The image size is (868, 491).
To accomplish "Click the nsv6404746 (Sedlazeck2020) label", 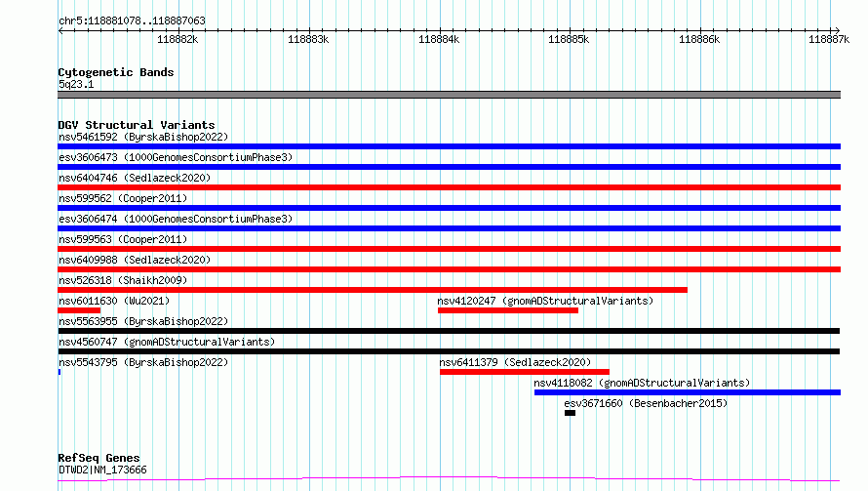I will pyautogui.click(x=135, y=178).
